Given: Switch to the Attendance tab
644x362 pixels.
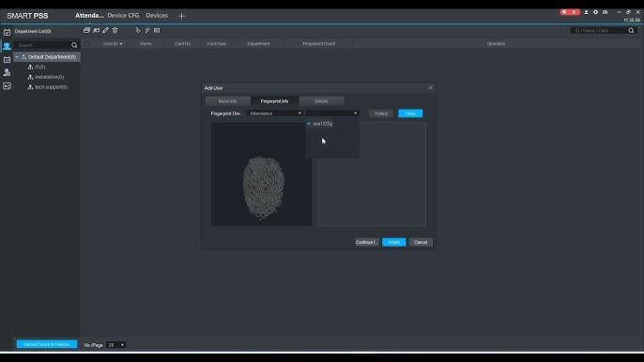Looking at the screenshot, I should click(x=89, y=16).
